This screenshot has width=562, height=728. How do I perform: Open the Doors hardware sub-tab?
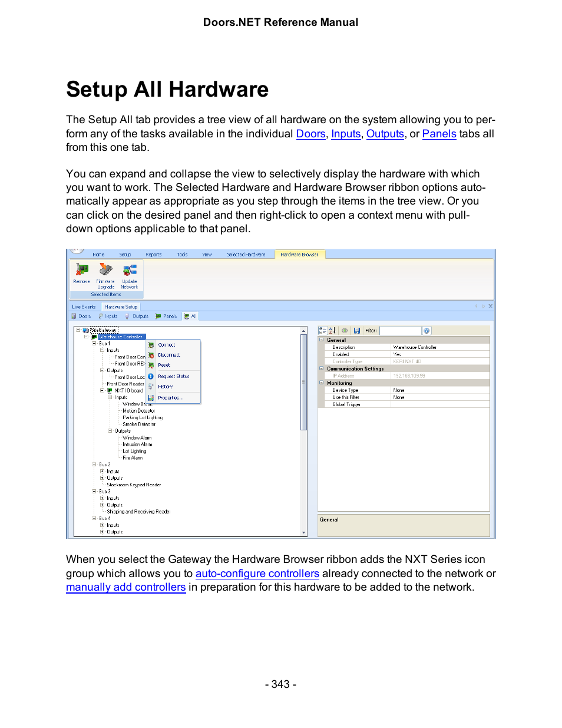point(81,317)
